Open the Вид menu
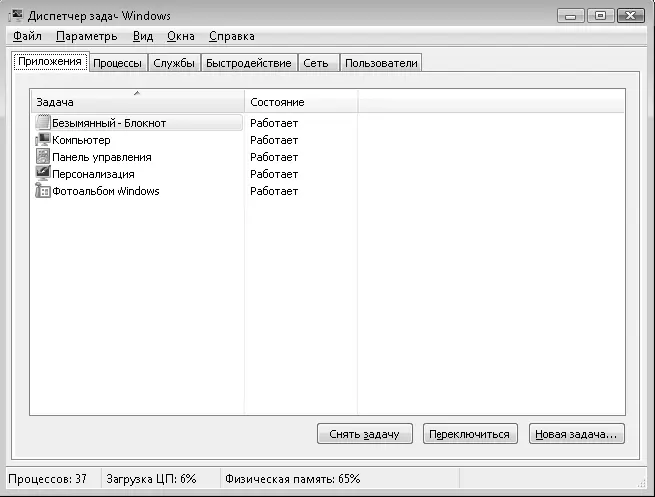Screen dimensions: 655x497 pos(143,36)
